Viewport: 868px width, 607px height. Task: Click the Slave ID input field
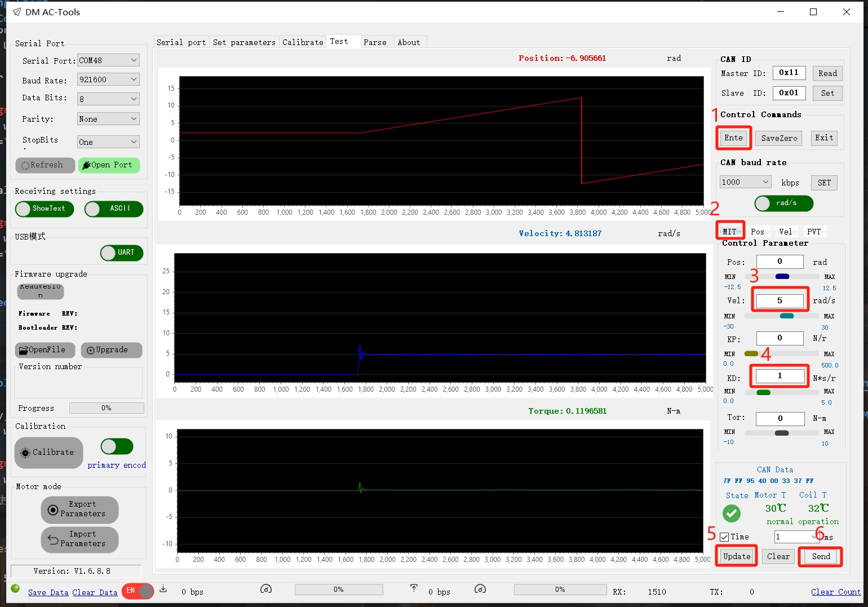point(789,92)
